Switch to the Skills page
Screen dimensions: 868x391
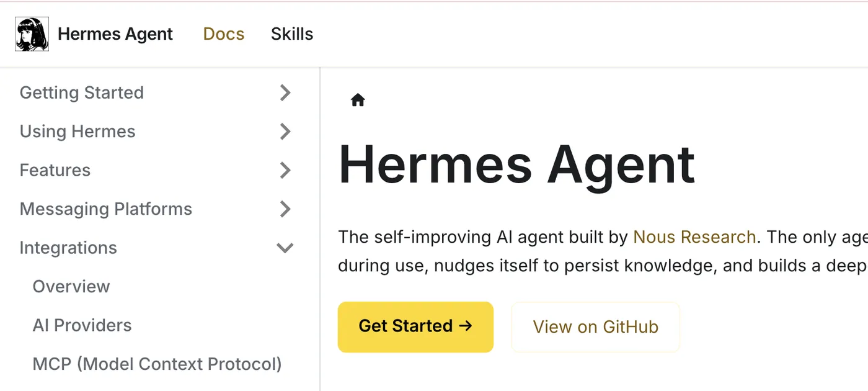291,34
